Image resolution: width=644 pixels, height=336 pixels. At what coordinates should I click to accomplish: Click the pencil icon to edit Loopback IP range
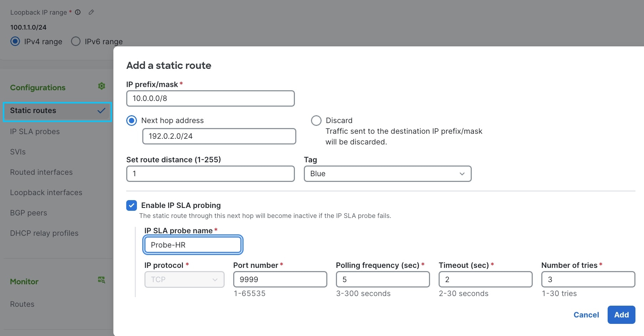point(91,12)
